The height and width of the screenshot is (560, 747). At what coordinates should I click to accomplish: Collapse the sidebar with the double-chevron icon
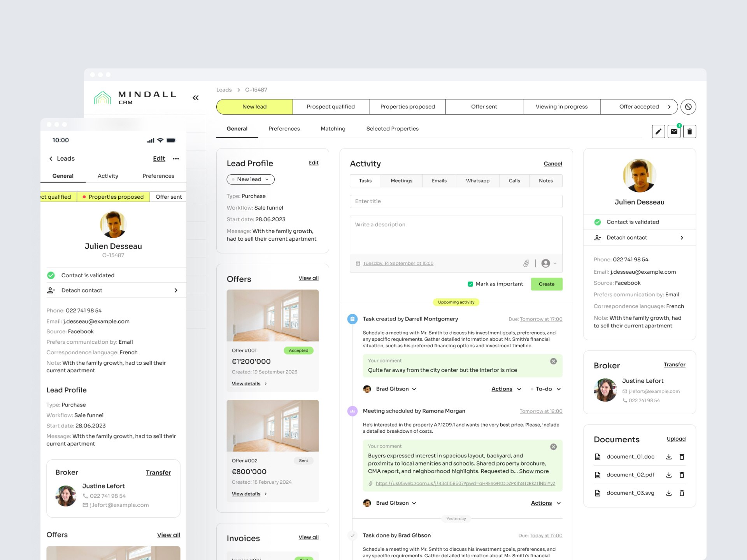coord(196,98)
